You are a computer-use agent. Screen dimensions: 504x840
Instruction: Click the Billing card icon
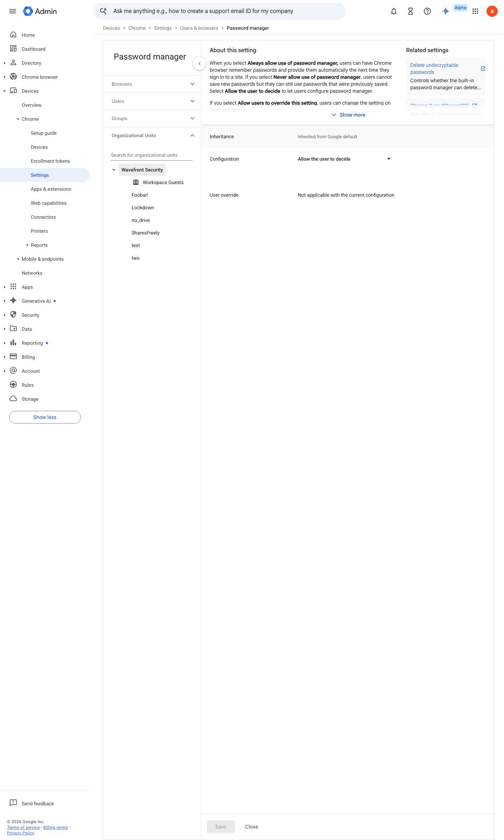[x=13, y=357]
